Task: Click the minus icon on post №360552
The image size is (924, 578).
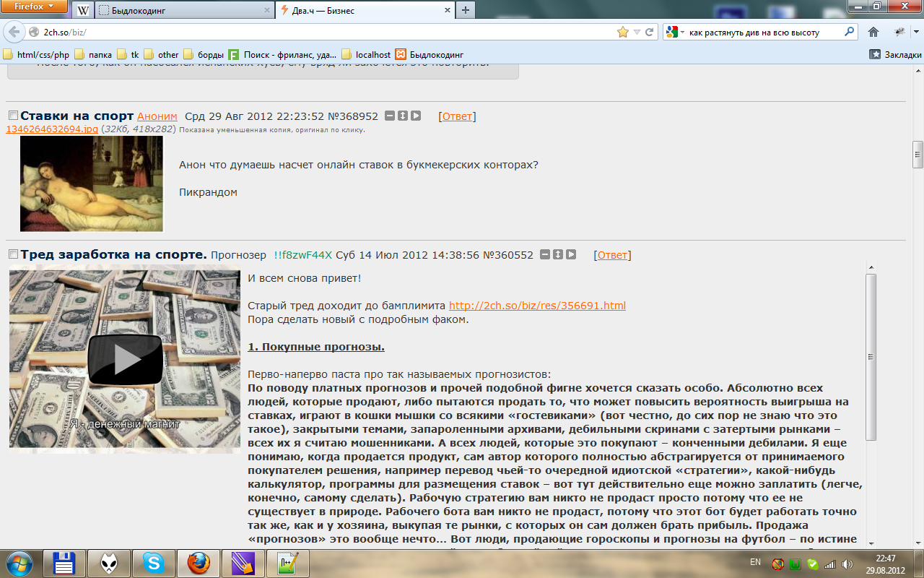Action: pos(545,254)
